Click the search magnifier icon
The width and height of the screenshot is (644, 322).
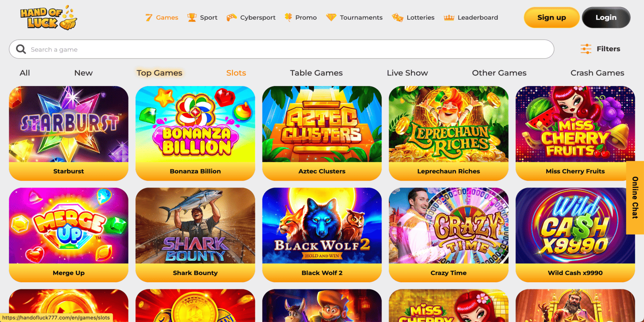[21, 49]
